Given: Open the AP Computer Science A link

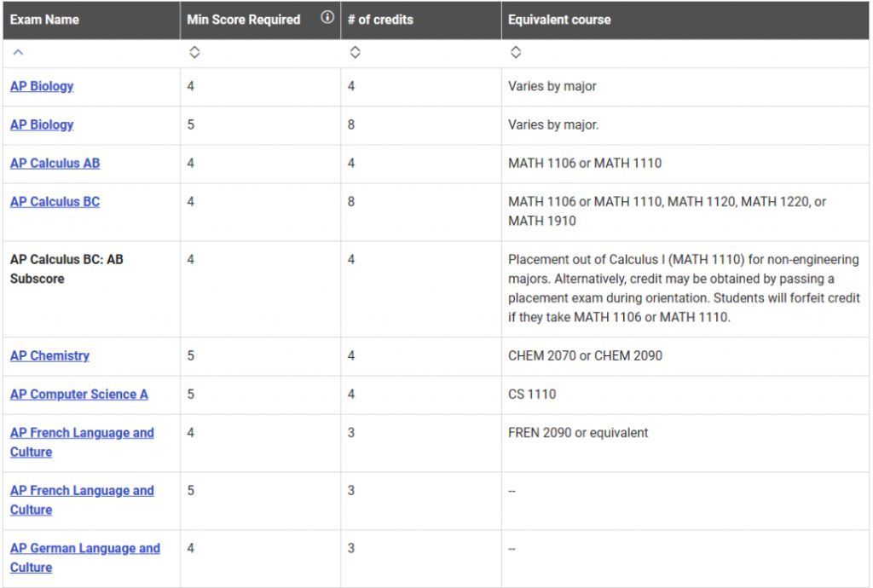Looking at the screenshot, I should pos(78,394).
